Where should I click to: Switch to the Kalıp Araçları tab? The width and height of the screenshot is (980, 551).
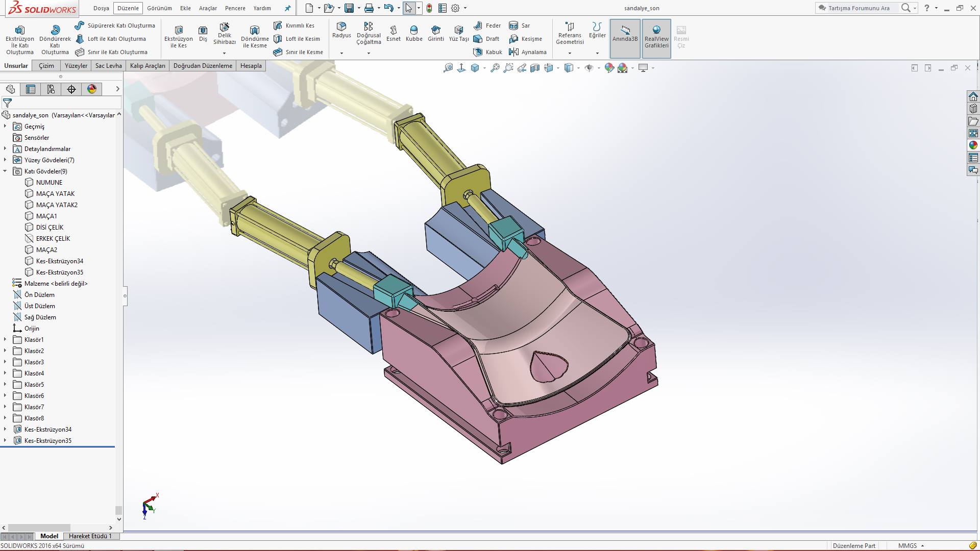point(148,66)
